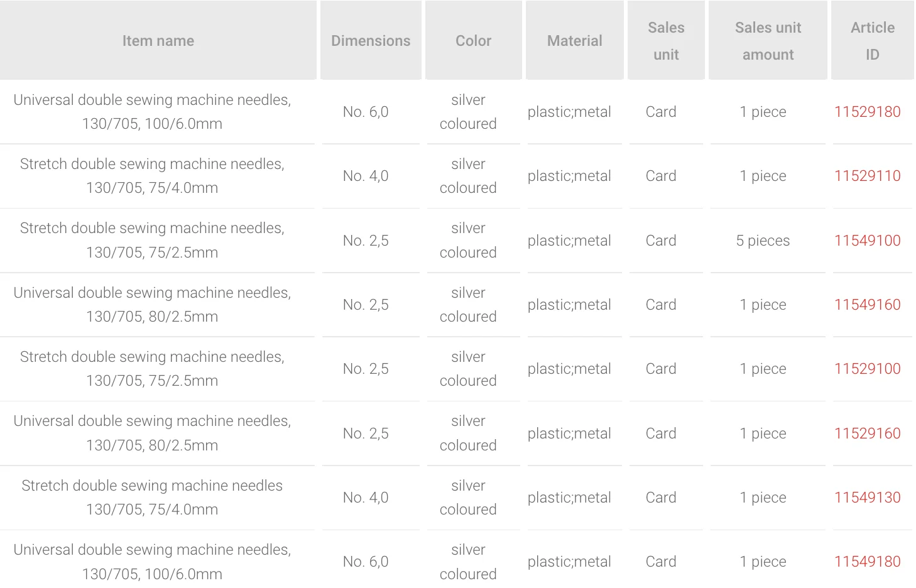Click the Sales unit column header
The image size is (916, 588).
666,41
